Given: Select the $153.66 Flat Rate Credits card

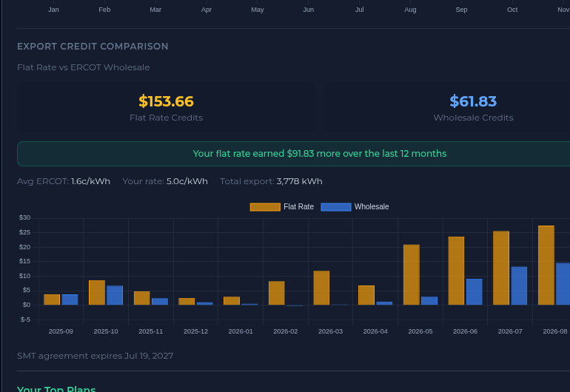Looking at the screenshot, I should point(166,107).
